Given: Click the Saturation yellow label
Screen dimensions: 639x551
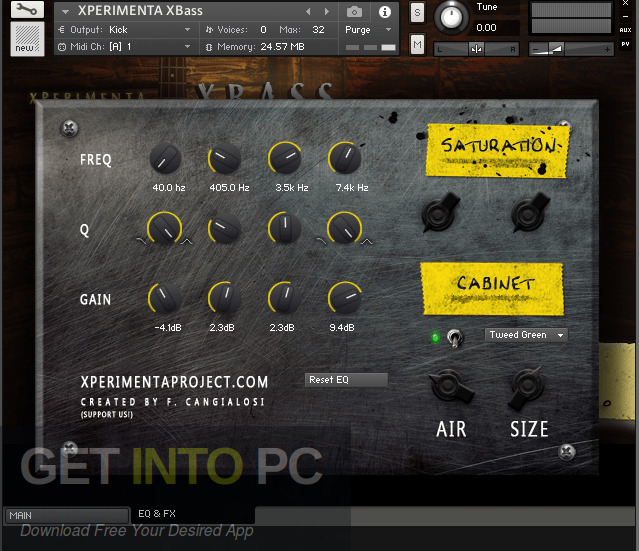Looking at the screenshot, I should (x=498, y=151).
